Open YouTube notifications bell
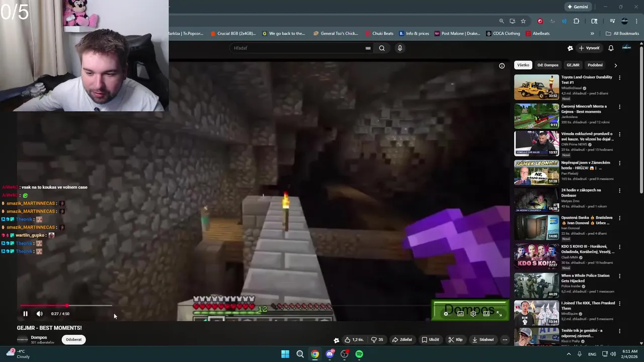 click(611, 48)
